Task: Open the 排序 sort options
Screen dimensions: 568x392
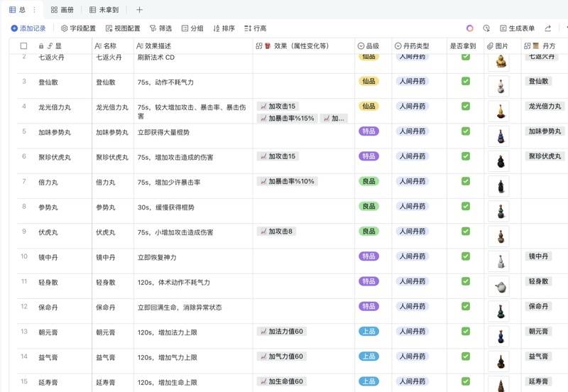Action: pyautogui.click(x=224, y=28)
